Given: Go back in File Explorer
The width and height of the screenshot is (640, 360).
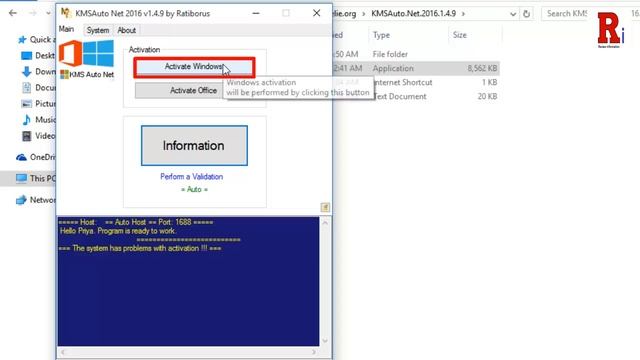Looking at the screenshot, I should click(x=13, y=13).
